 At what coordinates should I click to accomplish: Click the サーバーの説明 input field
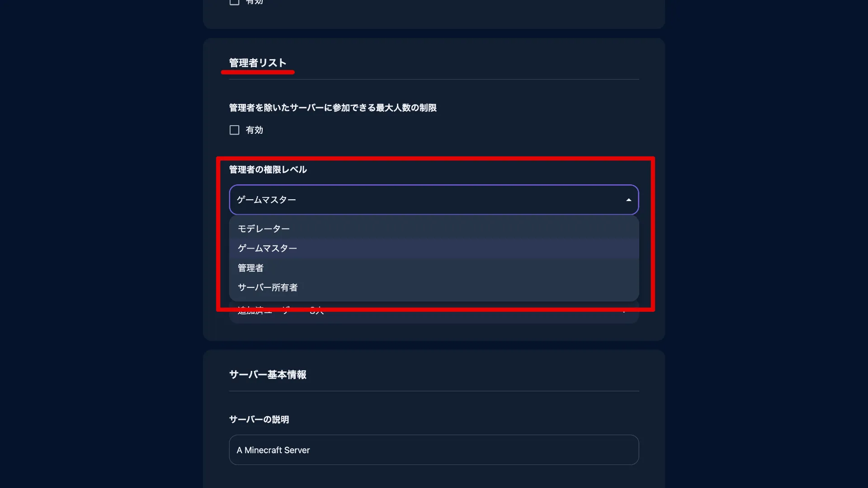tap(434, 450)
